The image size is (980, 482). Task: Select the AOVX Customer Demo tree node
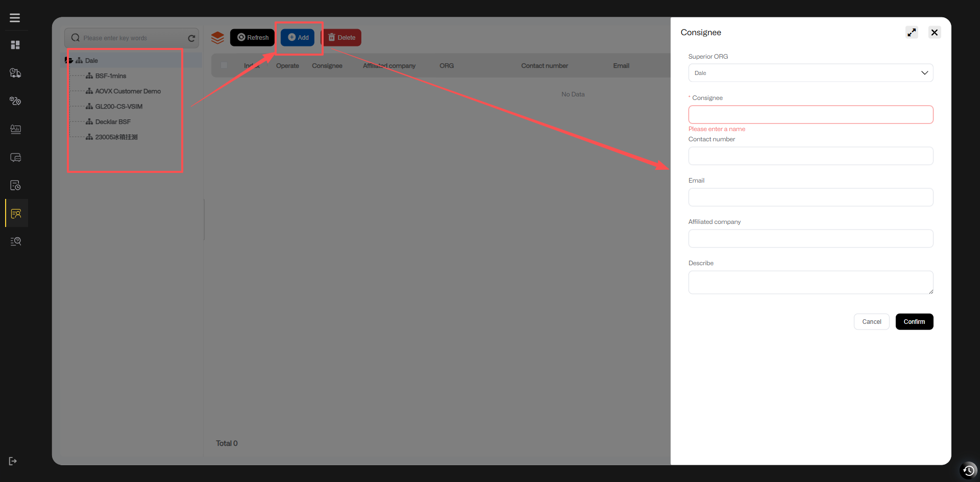128,91
